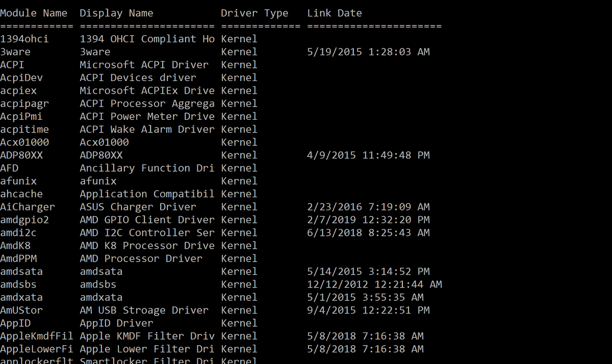Screen dimensions: 612x364
Task: Click module name 'amdgpio2'
Action: (24, 220)
